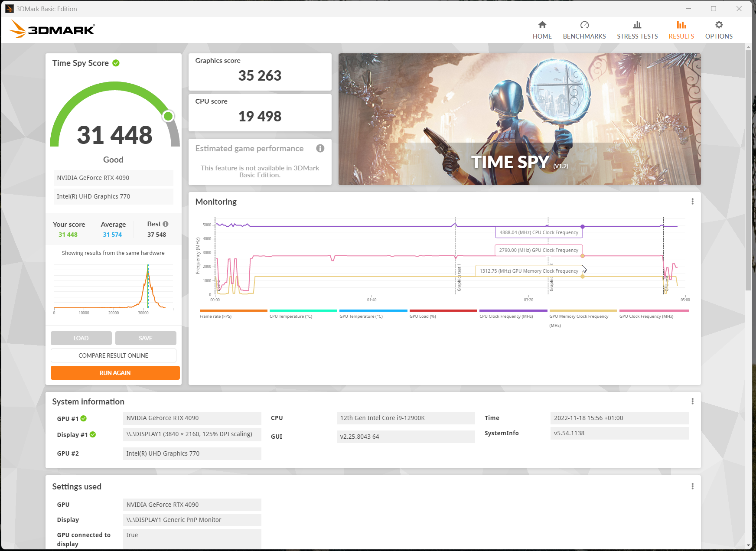Click Intel(R) UHD Graphics 770 label under score

coord(114,196)
